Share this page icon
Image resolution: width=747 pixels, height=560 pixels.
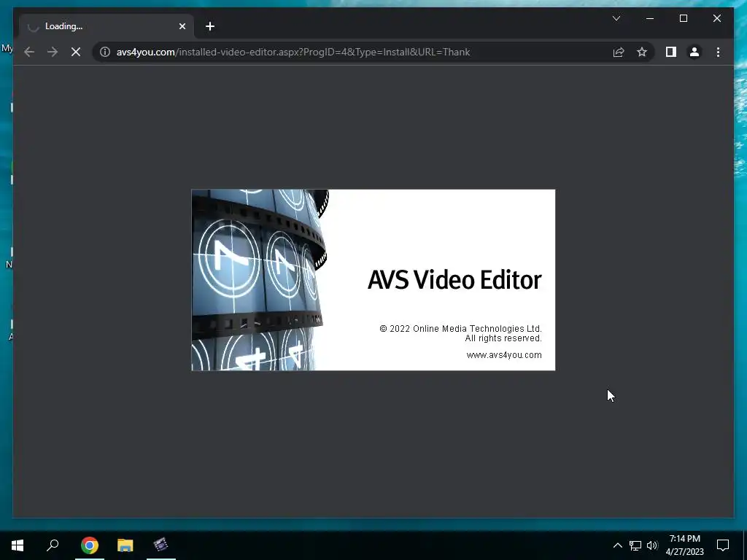pyautogui.click(x=619, y=52)
